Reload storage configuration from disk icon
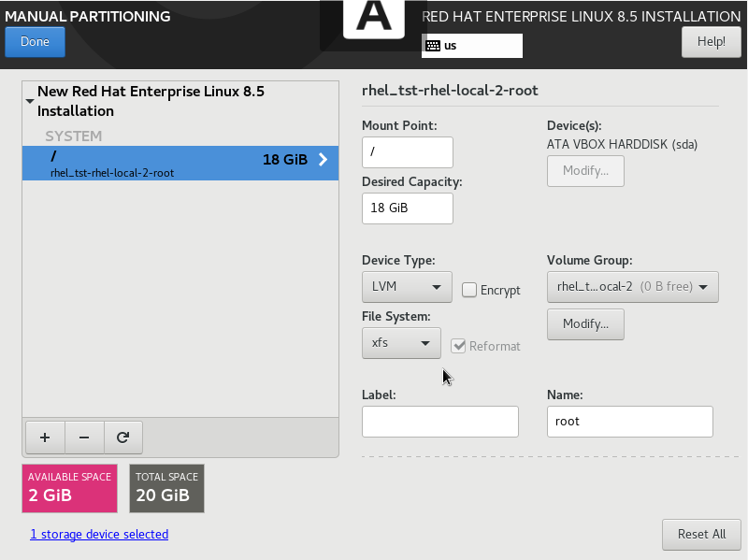748x560 pixels. tap(123, 438)
